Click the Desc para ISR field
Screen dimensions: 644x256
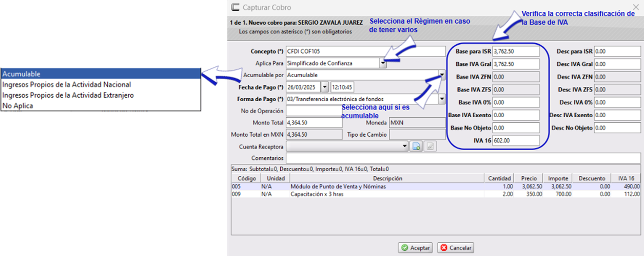(x=618, y=51)
